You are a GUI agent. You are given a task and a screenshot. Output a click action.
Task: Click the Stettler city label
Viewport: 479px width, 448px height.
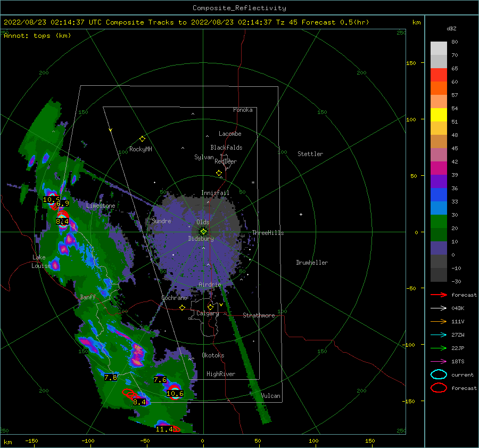click(x=310, y=154)
